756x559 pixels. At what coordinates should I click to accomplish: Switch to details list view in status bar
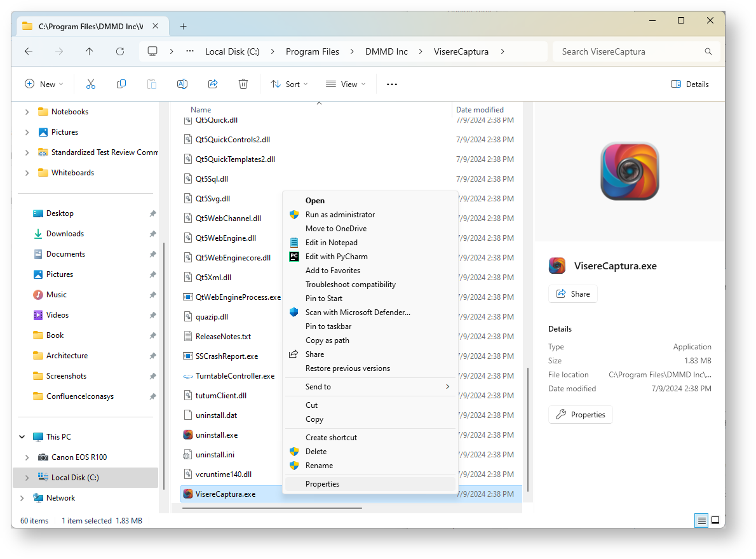tap(701, 520)
